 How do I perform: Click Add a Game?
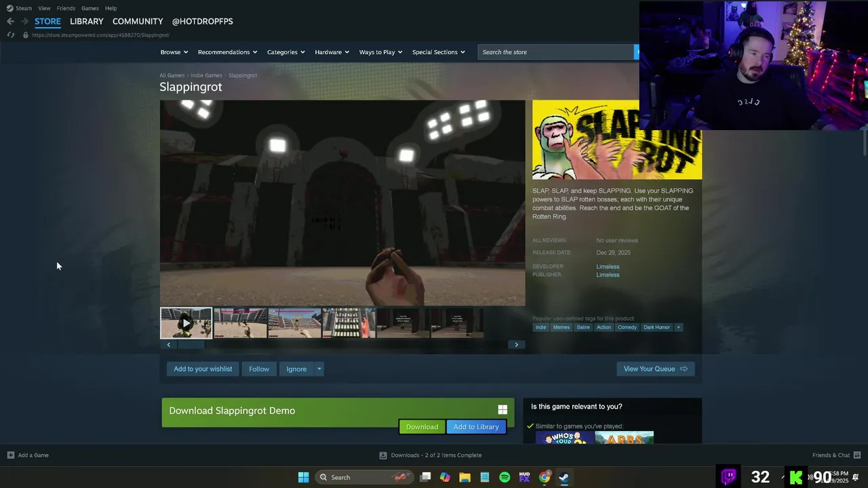[28, 455]
